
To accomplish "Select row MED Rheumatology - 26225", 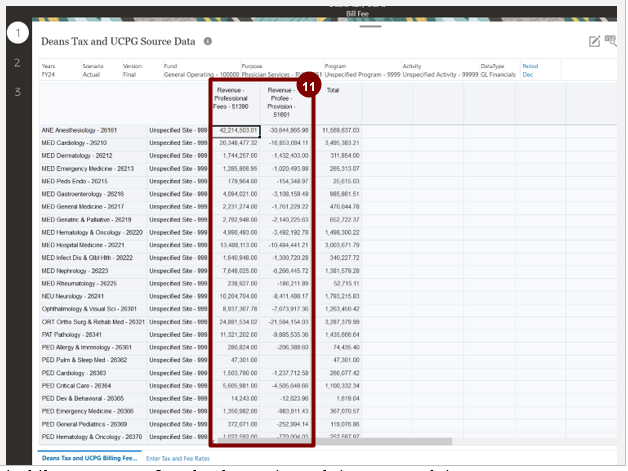I will [79, 284].
